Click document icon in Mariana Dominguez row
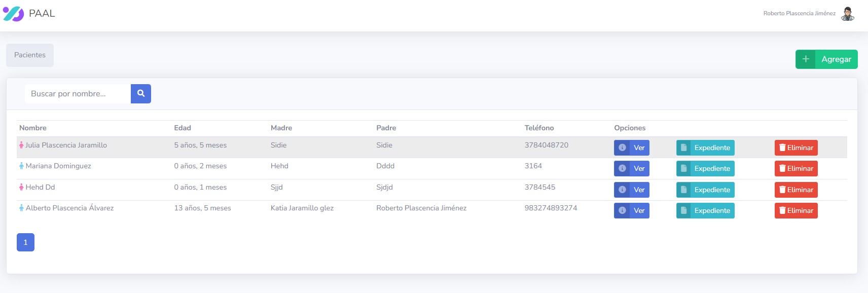 pos(683,169)
